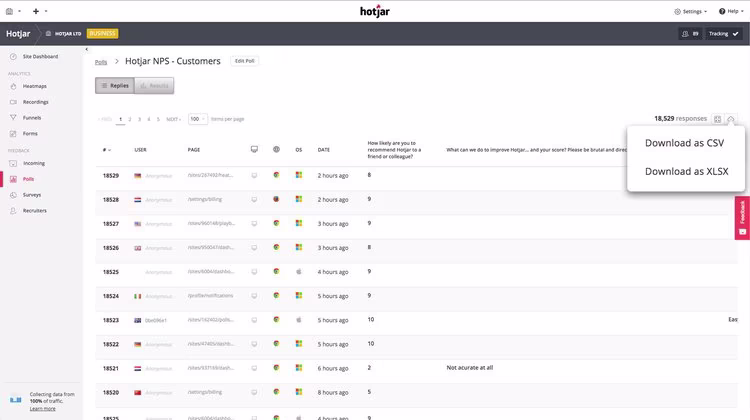Open the sites list icon dropdown
This screenshot has height=420, width=750.
(13, 11)
